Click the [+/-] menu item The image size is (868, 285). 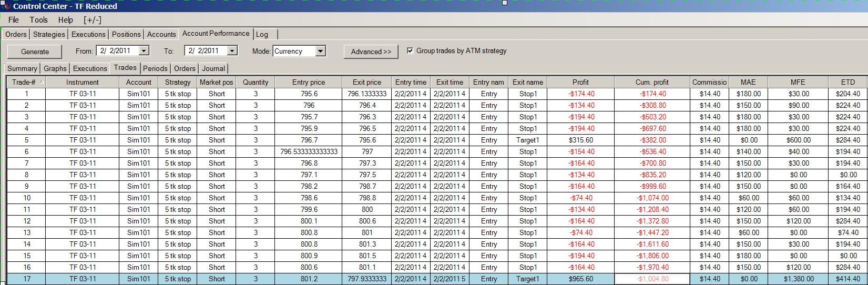tap(93, 20)
